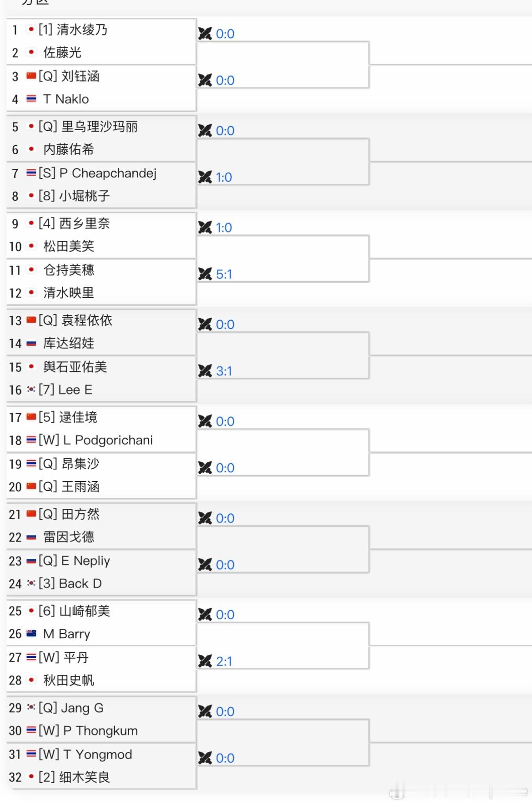Open 1:0 score link for 西乡里奈 match
Image resolution: width=532 pixels, height=805 pixels.
[224, 228]
